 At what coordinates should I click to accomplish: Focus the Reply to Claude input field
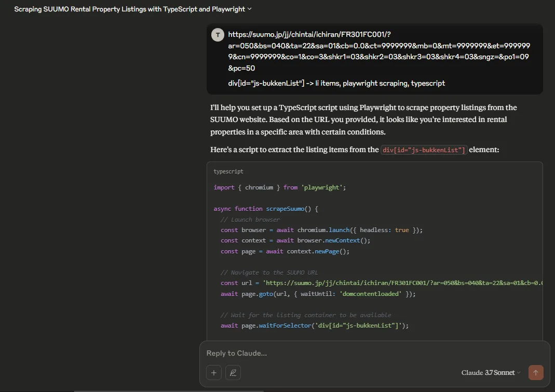pos(363,354)
